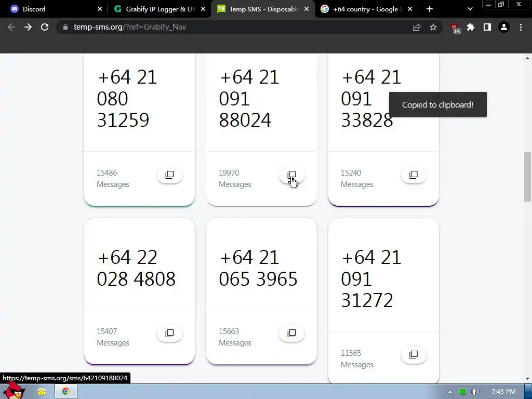Reload the temp-sms.org page
This screenshot has height=399, width=532.
pos(45,27)
